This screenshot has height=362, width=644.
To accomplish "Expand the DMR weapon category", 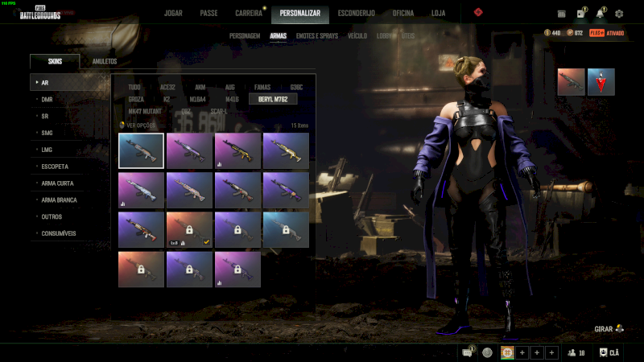I will (69, 99).
